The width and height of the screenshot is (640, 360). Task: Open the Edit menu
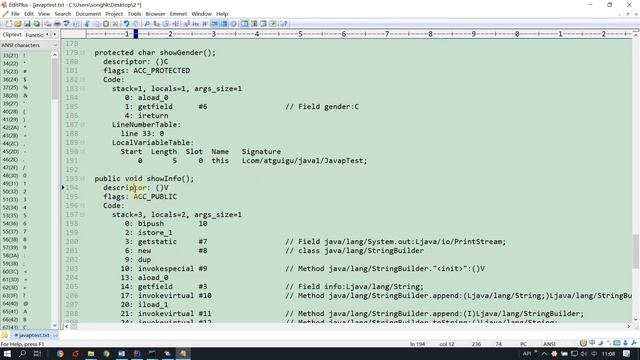pos(29,14)
